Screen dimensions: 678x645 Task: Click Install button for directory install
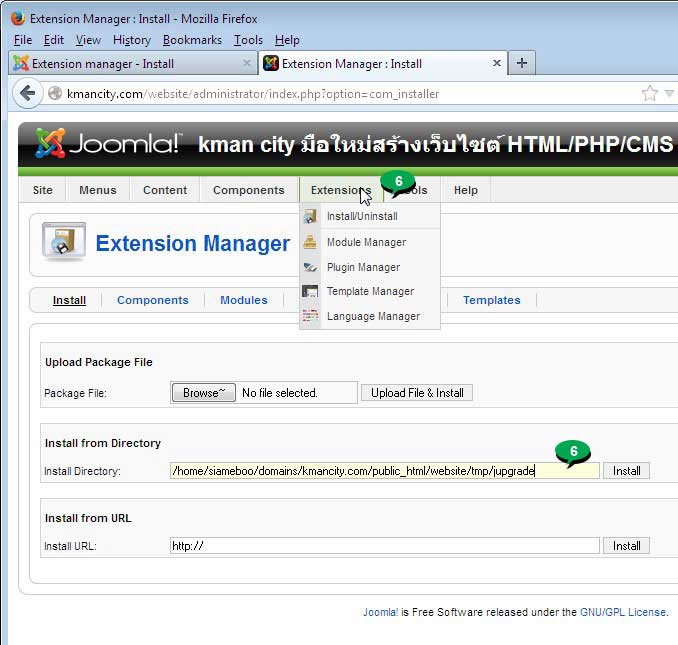tap(626, 470)
